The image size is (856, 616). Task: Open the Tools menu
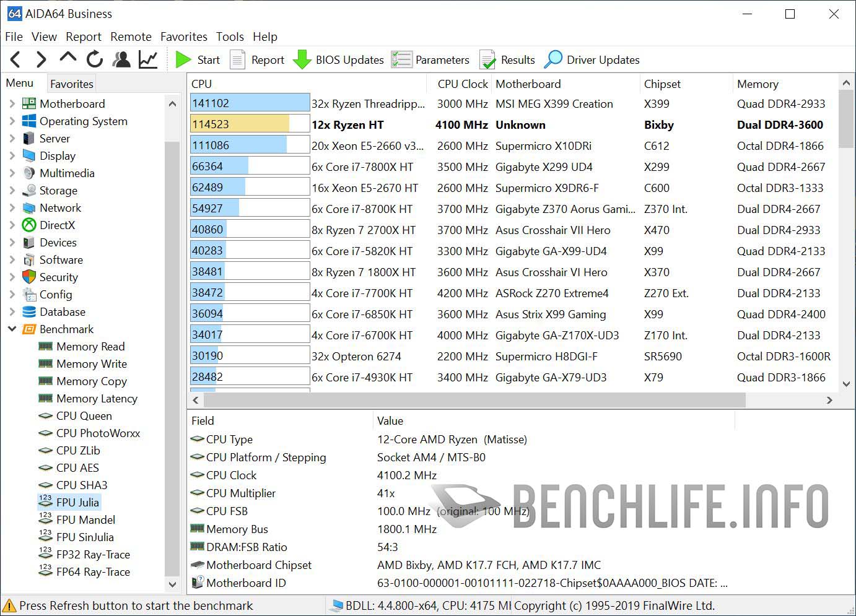(x=230, y=37)
